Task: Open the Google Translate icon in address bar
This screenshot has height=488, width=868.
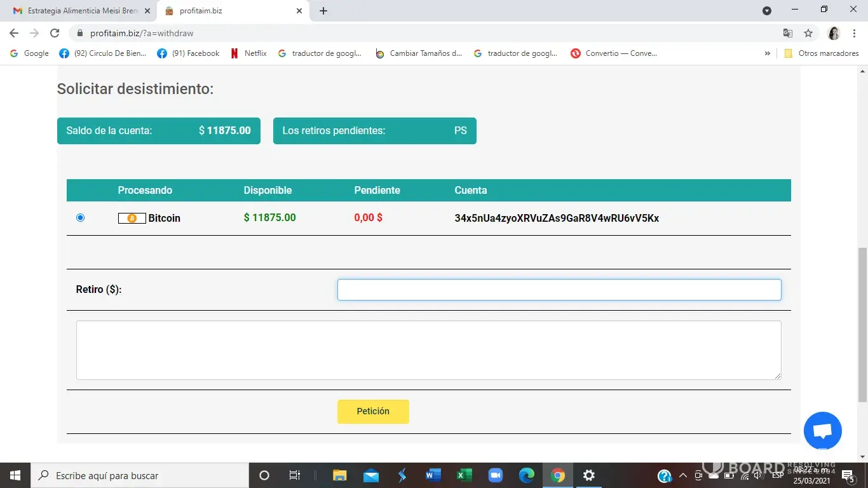Action: pos(788,33)
